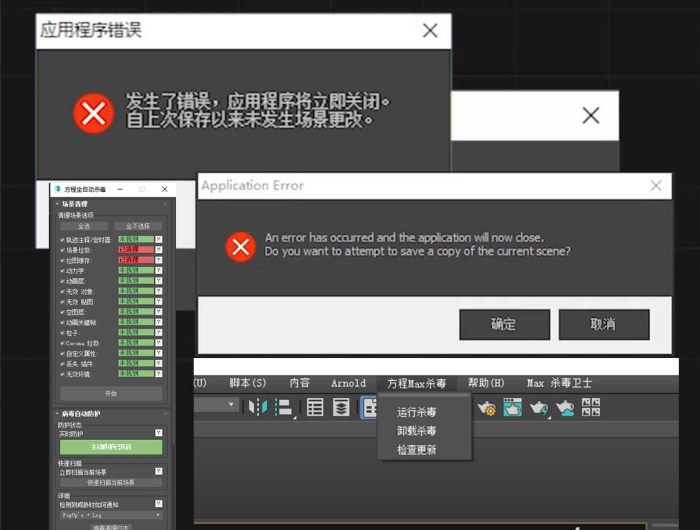Close the untitled dialog behind the error windows
Viewport: 700px width, 530px height.
[x=591, y=116]
